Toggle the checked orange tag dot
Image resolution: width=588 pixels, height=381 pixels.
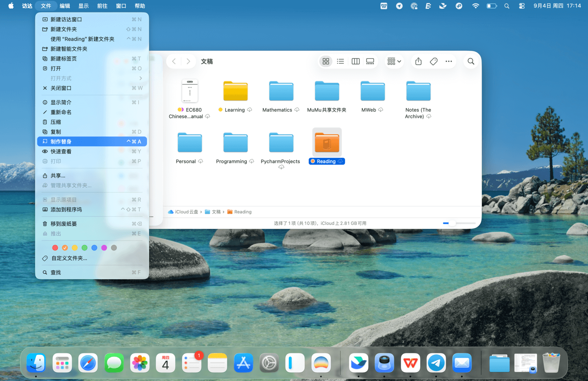point(65,248)
